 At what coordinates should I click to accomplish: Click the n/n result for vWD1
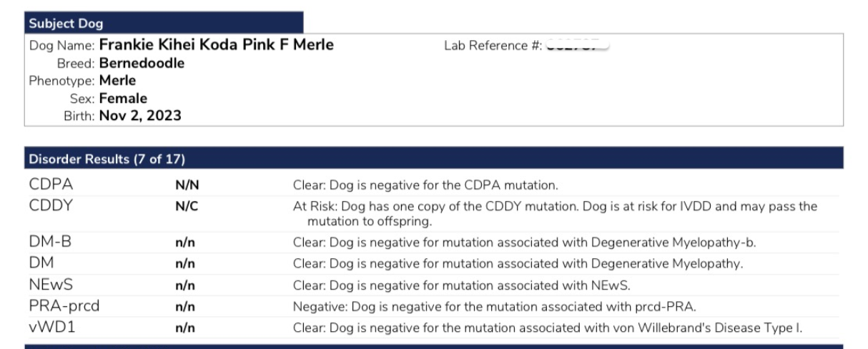[x=185, y=330]
